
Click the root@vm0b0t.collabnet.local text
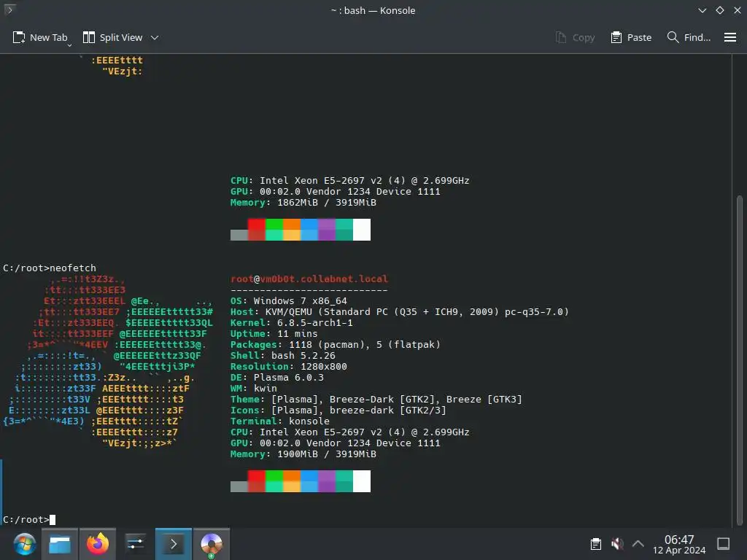click(x=309, y=279)
